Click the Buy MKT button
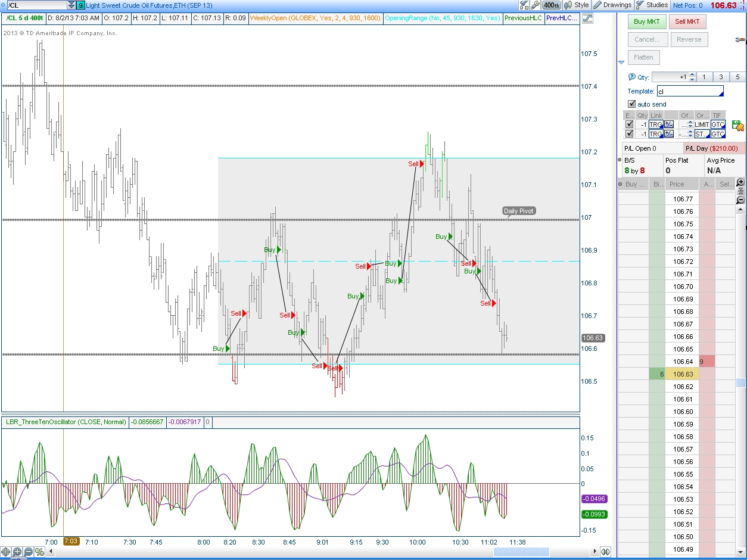The image size is (747, 560). pyautogui.click(x=647, y=22)
